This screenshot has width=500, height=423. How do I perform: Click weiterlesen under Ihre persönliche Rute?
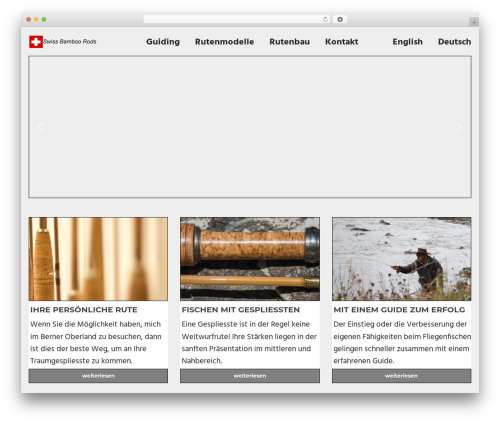[98, 376]
